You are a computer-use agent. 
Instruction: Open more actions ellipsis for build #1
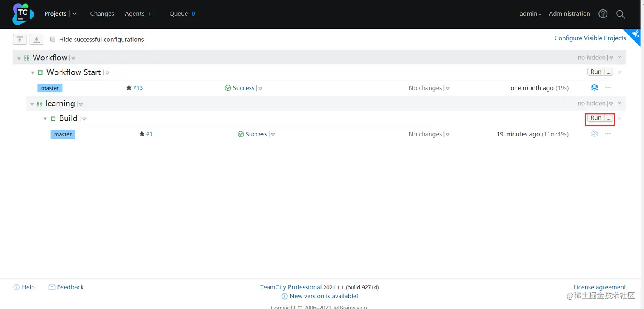[608, 133]
